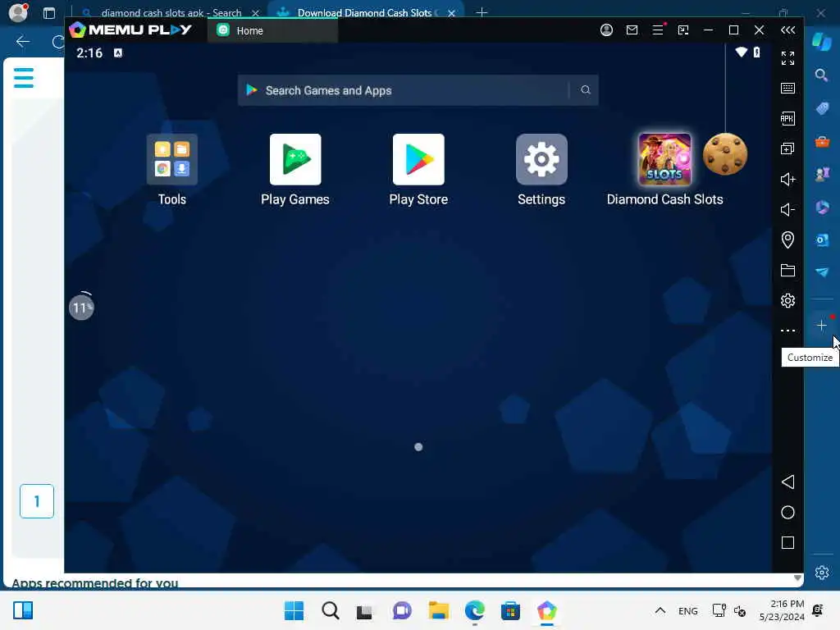
Task: Collapse the MEmu sidebar arrows
Action: tap(787, 30)
